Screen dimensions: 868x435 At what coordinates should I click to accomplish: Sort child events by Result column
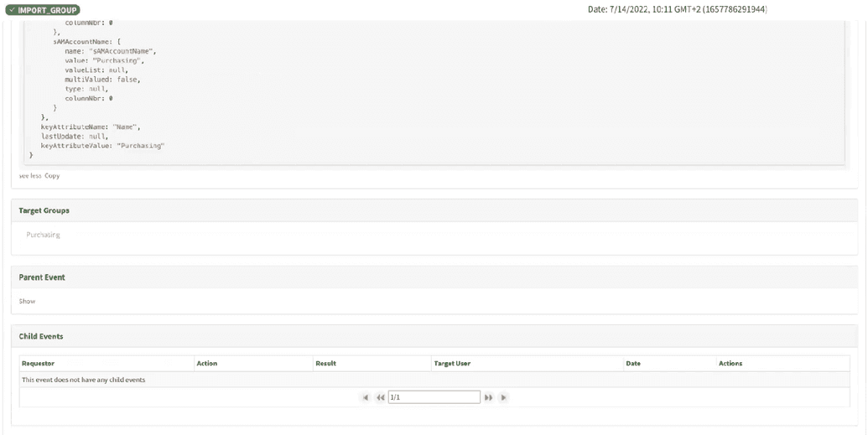click(x=325, y=363)
